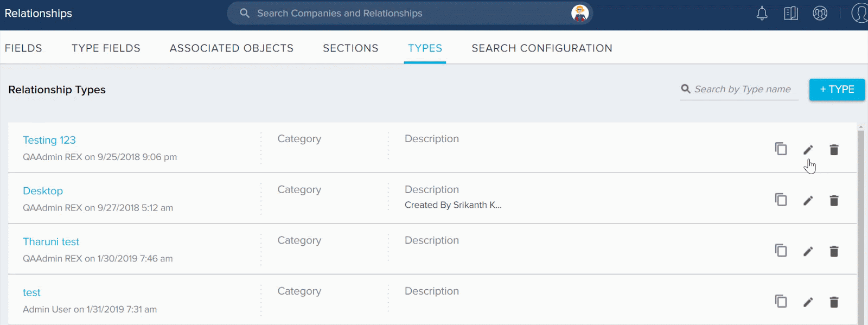Image resolution: width=868 pixels, height=325 pixels.
Task: Edit the Tharuni test relationship type
Action: point(808,251)
